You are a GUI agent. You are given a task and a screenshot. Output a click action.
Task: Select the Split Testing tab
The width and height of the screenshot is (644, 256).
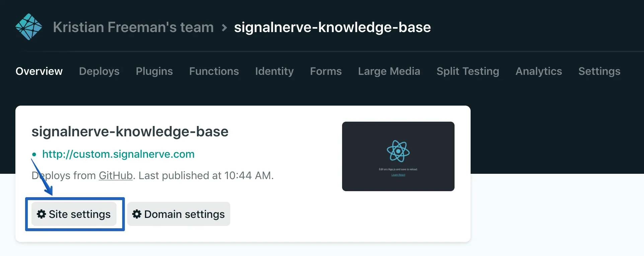pyautogui.click(x=468, y=71)
